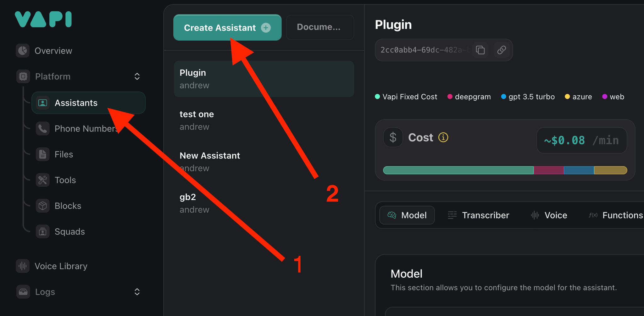This screenshot has width=644, height=316.
Task: Click the Functions f(x) icon
Action: coord(593,215)
